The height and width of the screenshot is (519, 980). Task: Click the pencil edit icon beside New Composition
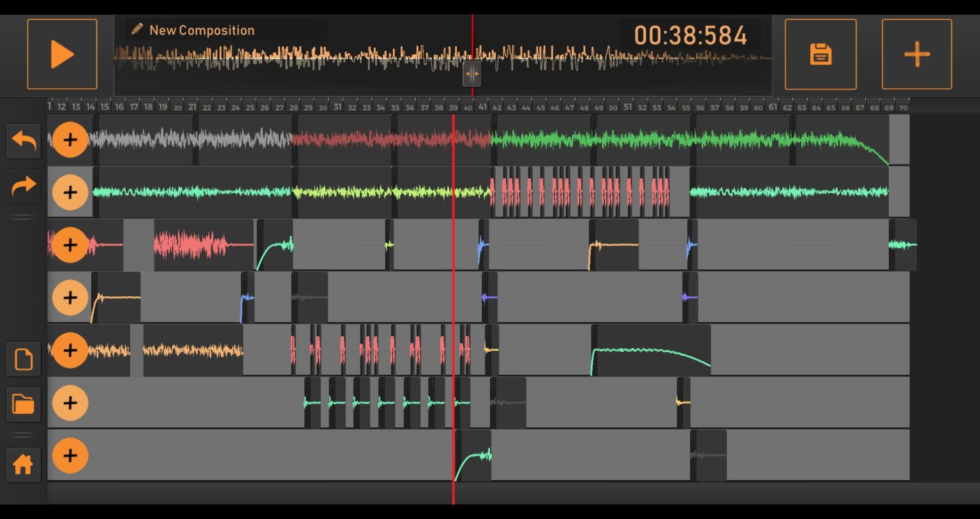(136, 28)
